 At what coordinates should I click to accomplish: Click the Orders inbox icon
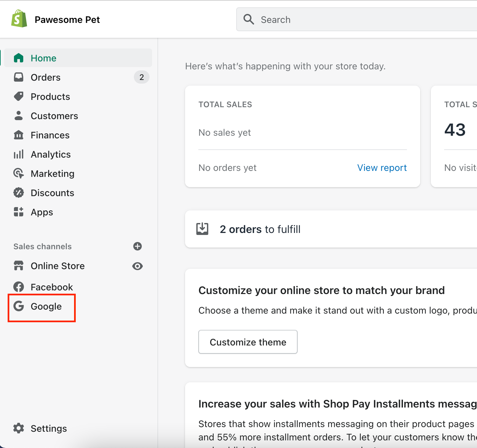19,77
